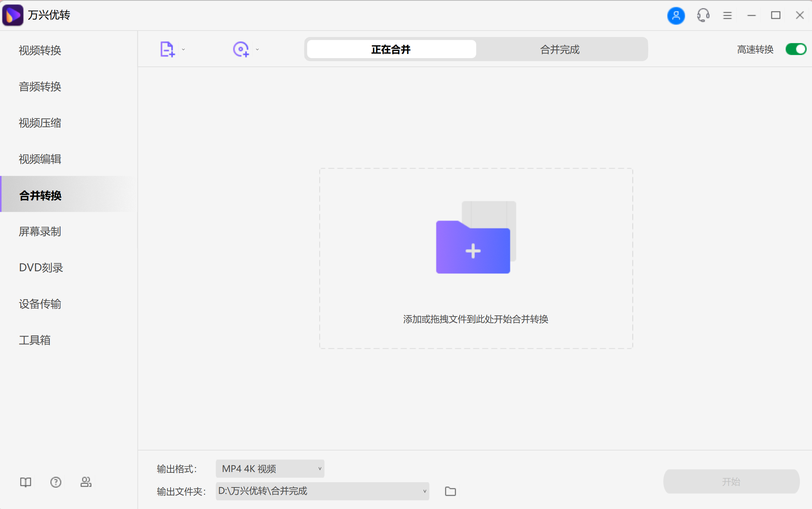Viewport: 812px width, 509px height.
Task: Open the hamburger menu
Action: point(727,15)
